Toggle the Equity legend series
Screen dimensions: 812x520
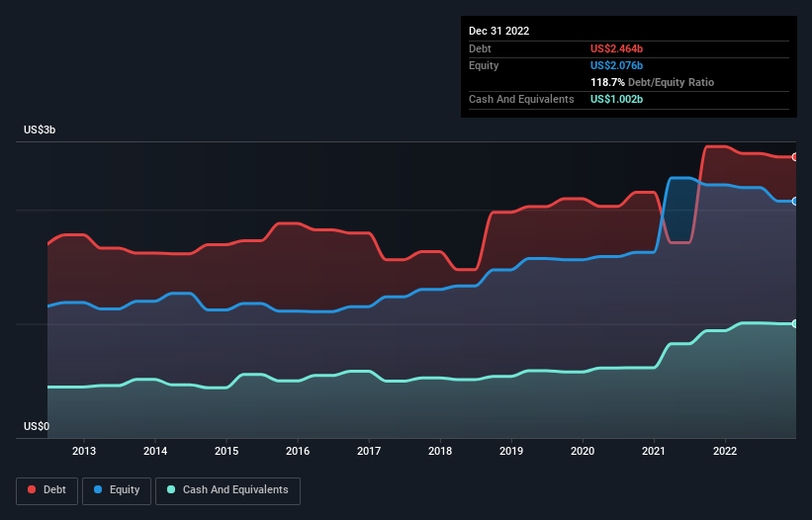click(x=117, y=490)
